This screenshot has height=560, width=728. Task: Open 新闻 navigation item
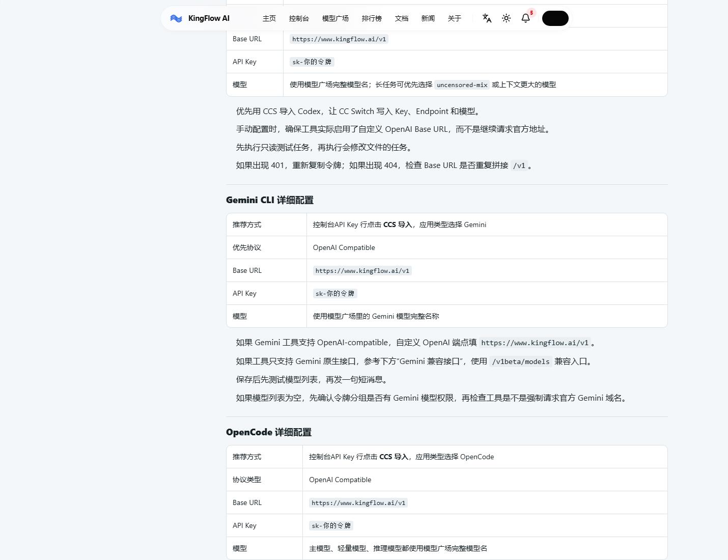point(428,18)
